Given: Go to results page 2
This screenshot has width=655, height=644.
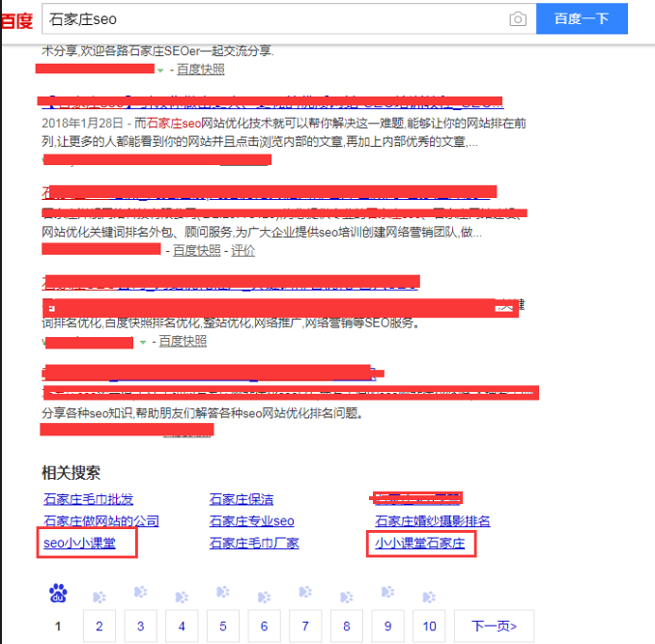Looking at the screenshot, I should pyautogui.click(x=100, y=626).
